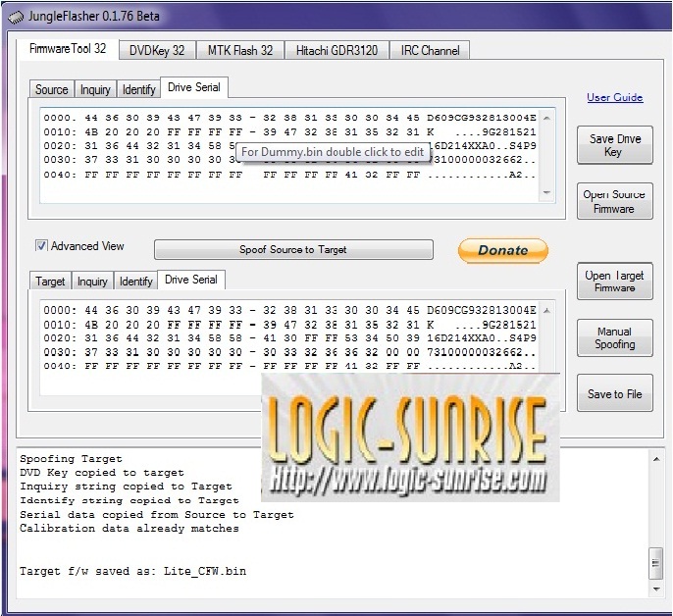Screen dimensions: 673x616
Task: Select the target Inquiry sub-tab
Action: pyautogui.click(x=92, y=282)
